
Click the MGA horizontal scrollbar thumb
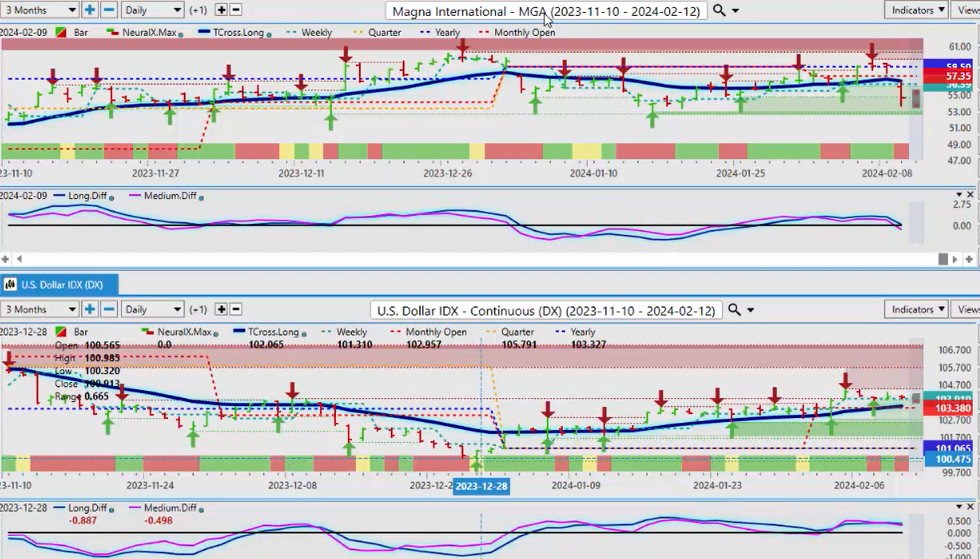943,259
